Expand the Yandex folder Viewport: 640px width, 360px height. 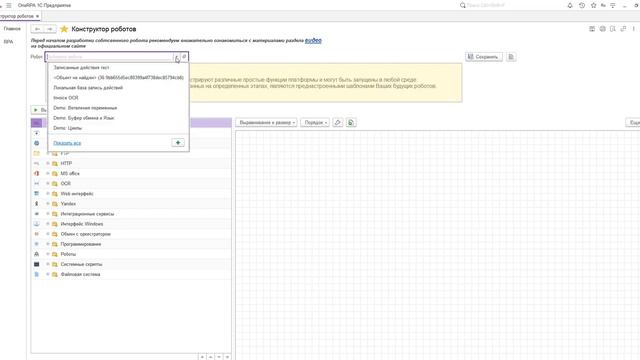click(x=48, y=204)
